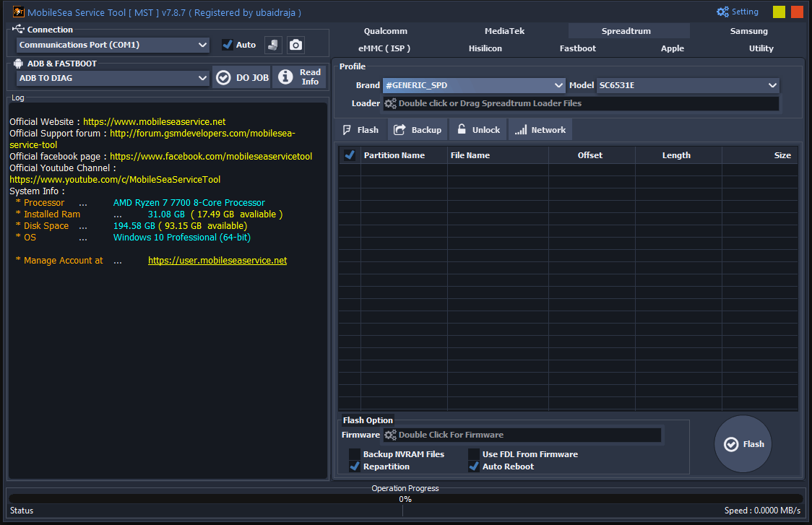
Task: Toggle Auto port detection checkbox
Action: 228,44
